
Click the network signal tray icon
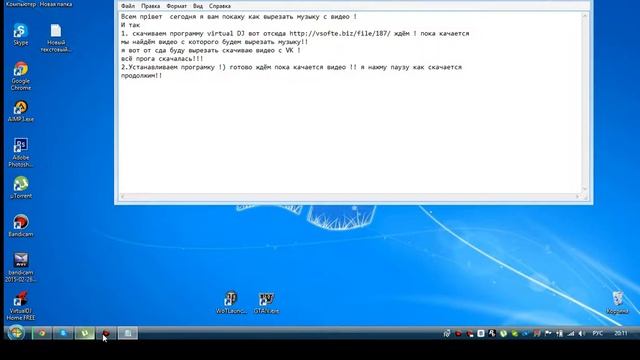pos(571,333)
